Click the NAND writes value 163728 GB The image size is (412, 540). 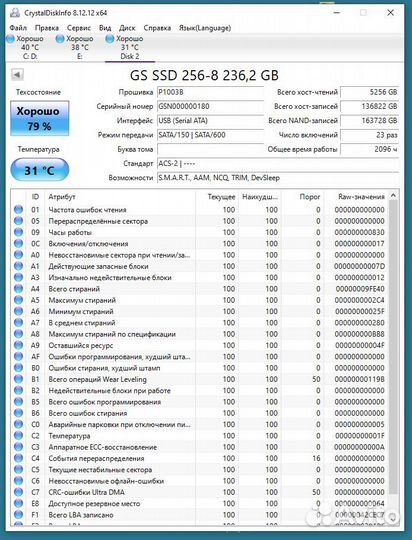(x=369, y=121)
